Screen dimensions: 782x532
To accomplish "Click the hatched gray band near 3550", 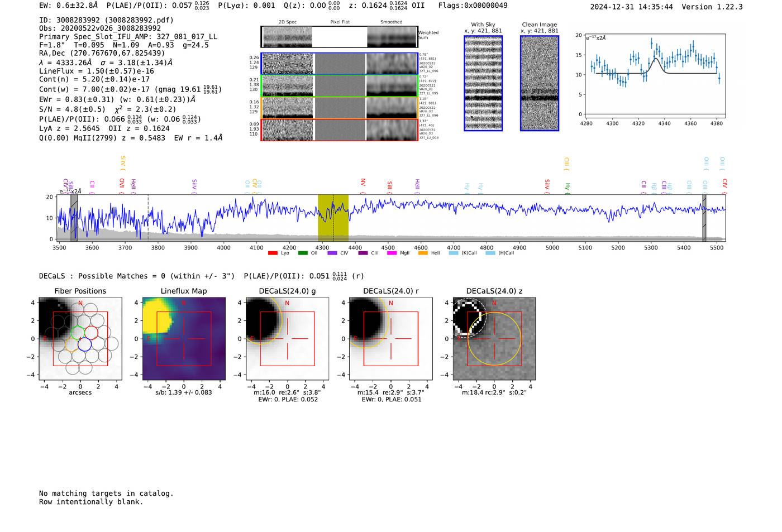I will click(74, 218).
